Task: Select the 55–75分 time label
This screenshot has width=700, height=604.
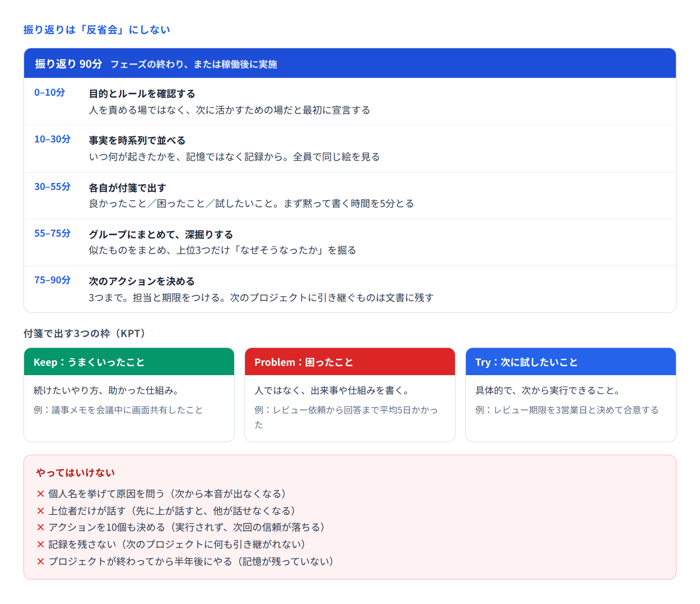Action: (52, 234)
